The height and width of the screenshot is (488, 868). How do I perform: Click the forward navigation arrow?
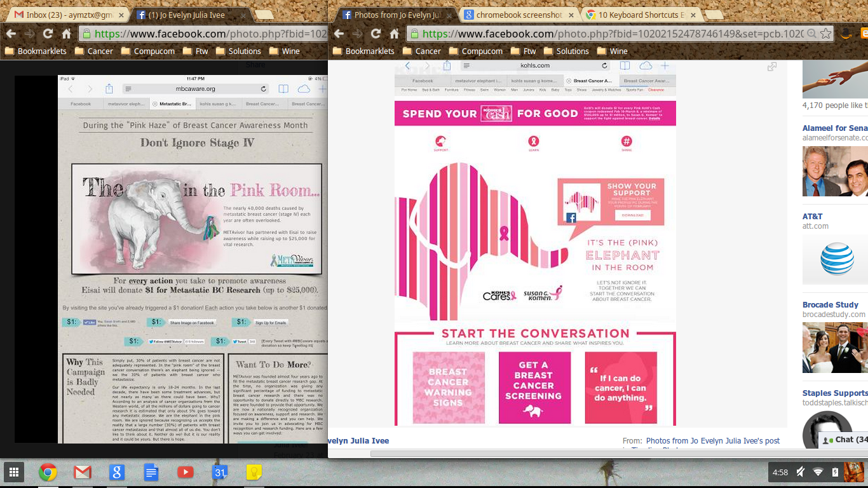coord(356,34)
